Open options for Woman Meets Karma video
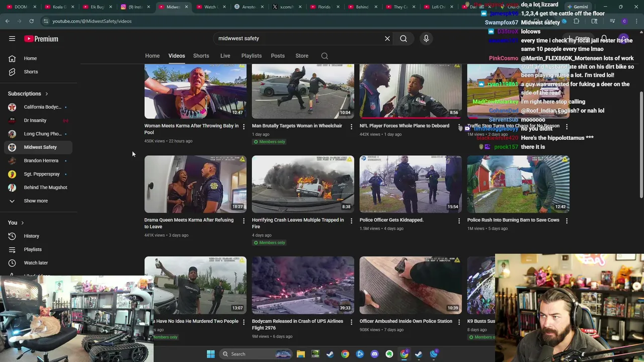Screen dimensions: 644x362 click(244, 126)
